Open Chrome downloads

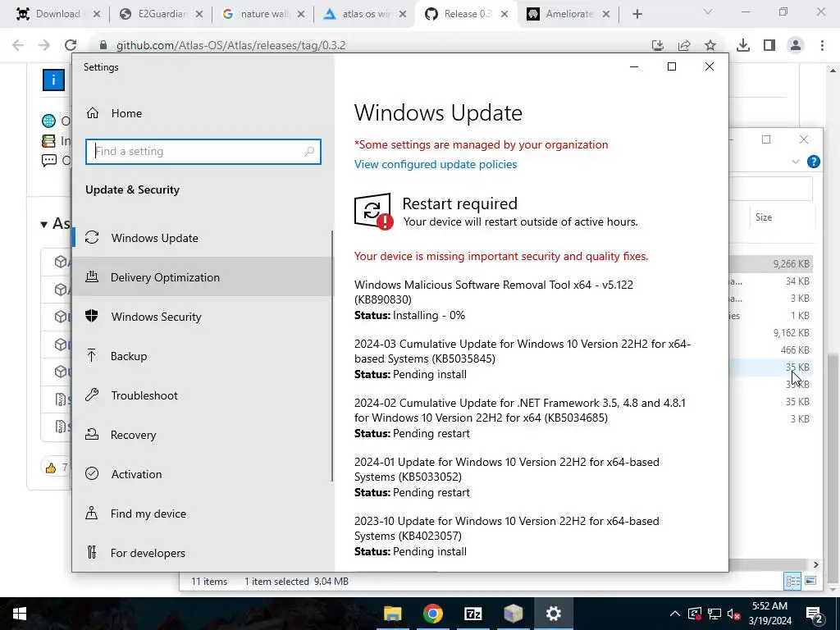click(743, 46)
